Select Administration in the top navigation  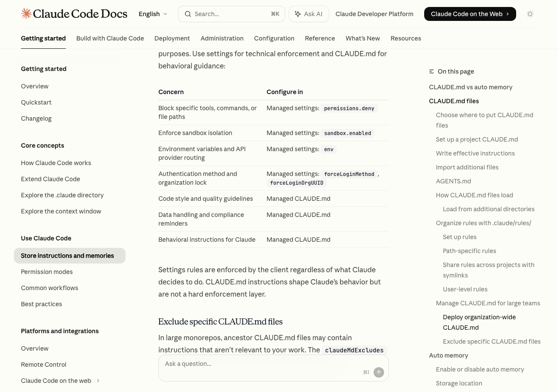222,38
